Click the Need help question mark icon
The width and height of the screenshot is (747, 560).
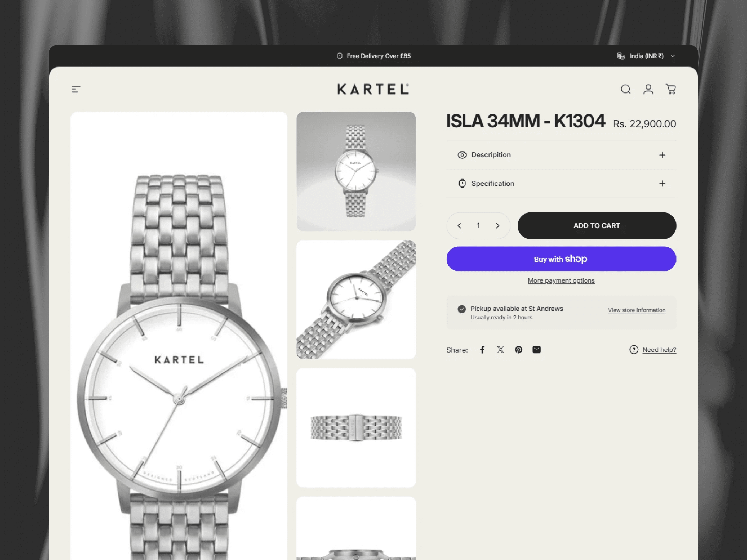[x=634, y=350]
